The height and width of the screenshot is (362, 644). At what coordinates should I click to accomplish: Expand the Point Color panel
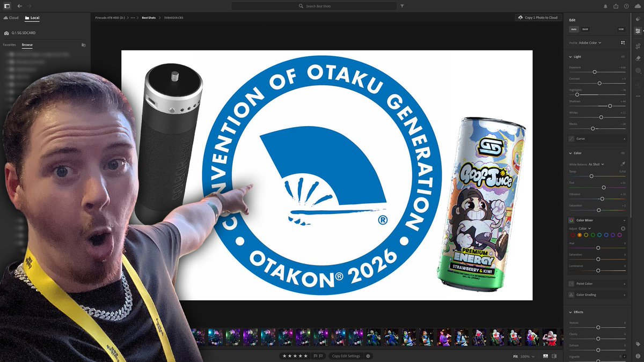point(598,283)
